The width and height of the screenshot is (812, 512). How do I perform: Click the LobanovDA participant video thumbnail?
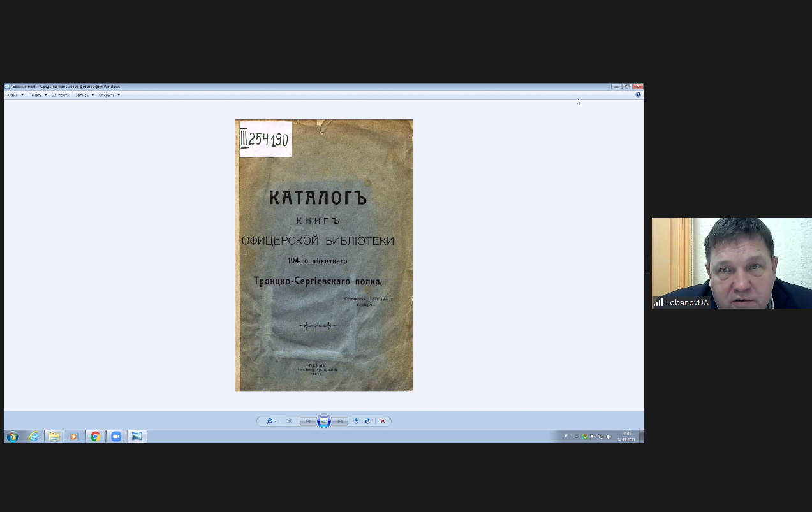[732, 263]
